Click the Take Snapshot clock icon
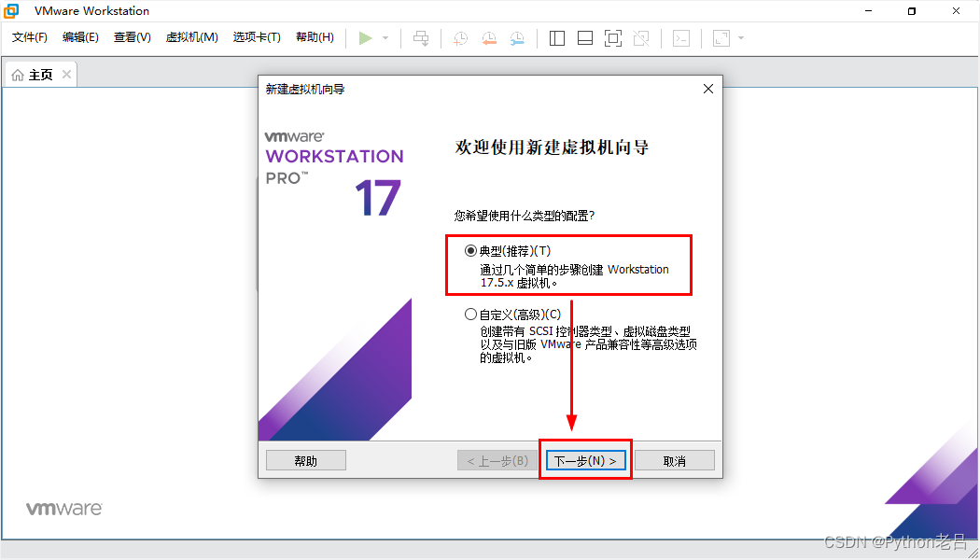 pos(461,38)
